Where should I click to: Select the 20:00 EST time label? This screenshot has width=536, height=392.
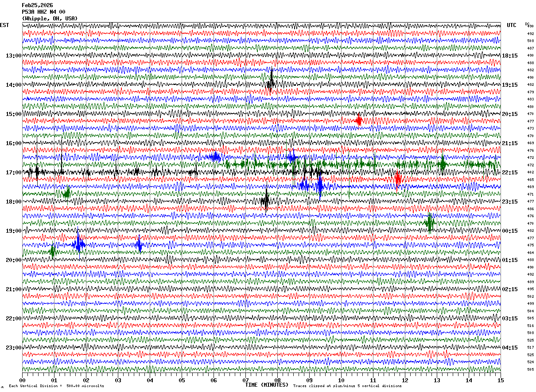pos(14,260)
